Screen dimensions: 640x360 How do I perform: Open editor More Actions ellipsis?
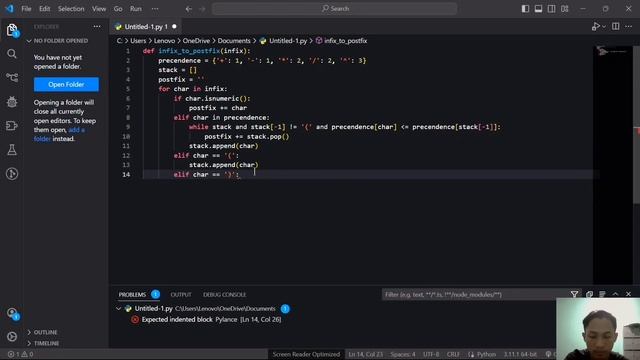(629, 27)
